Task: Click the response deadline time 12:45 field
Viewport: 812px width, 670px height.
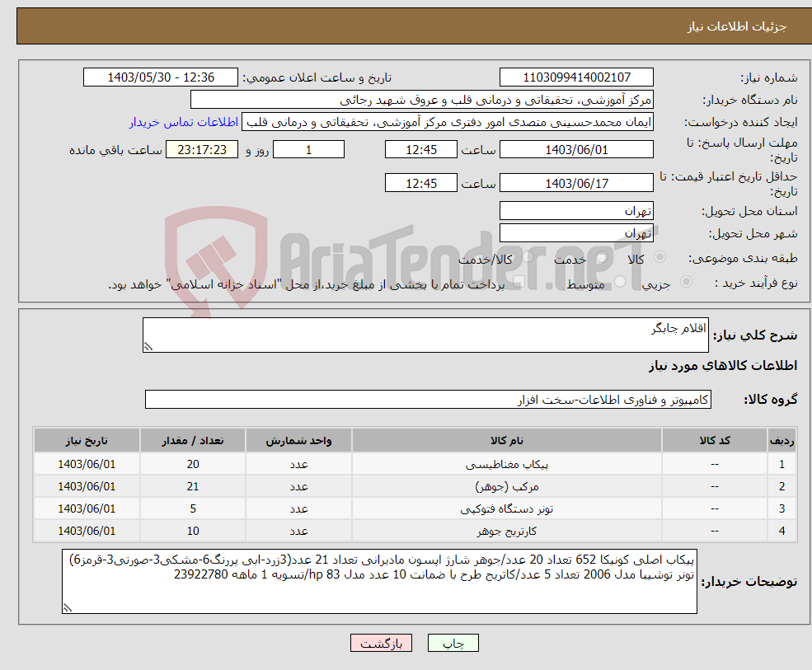Action: (421, 150)
